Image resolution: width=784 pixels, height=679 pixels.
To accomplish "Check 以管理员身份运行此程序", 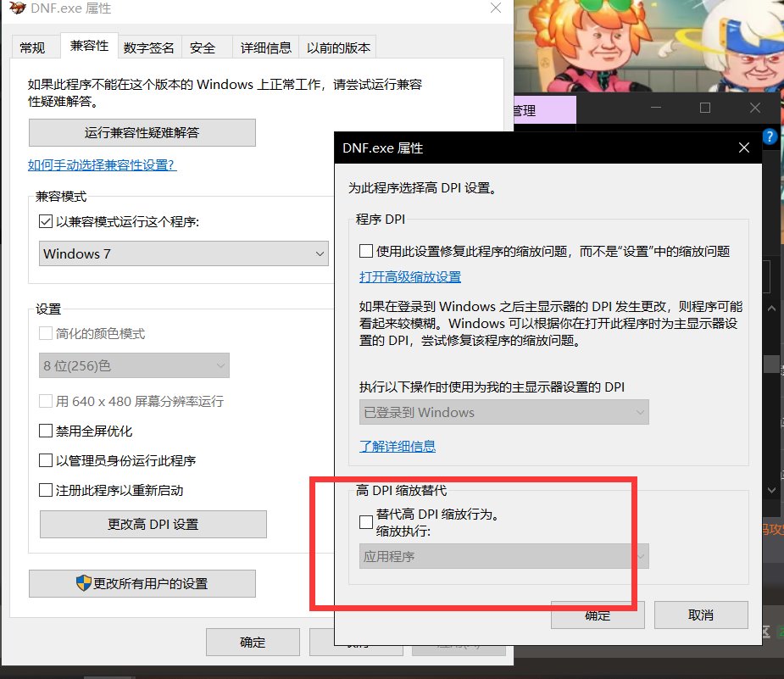I will [46, 460].
